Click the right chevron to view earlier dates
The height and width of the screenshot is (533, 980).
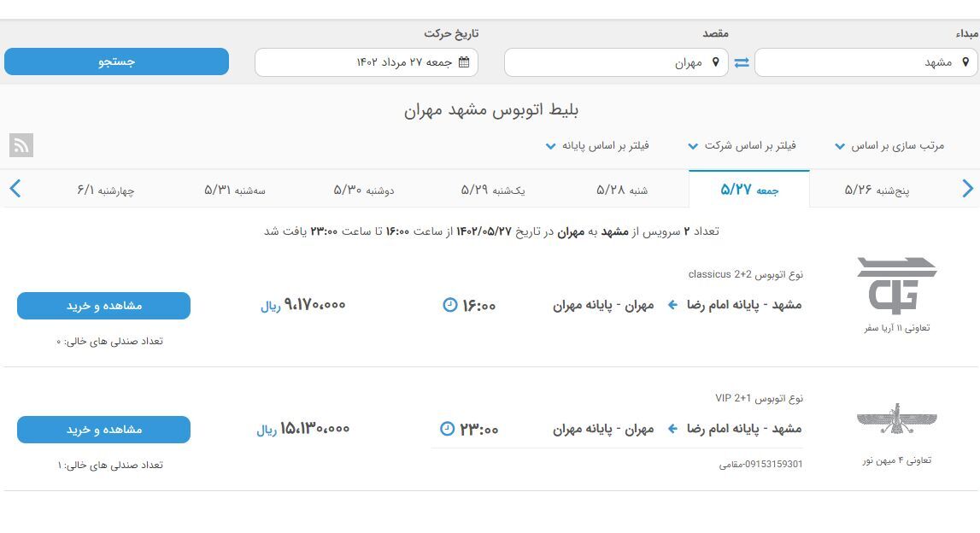point(968,188)
